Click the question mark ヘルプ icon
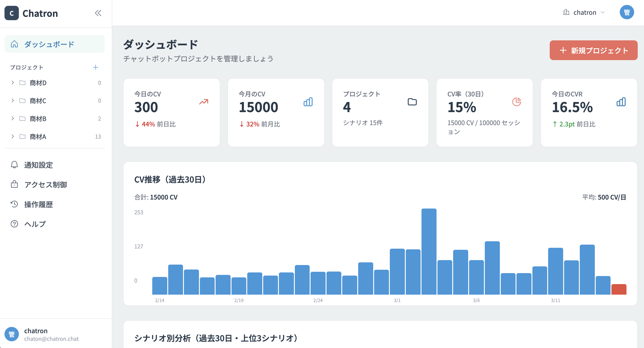The height and width of the screenshot is (348, 644). pos(14,224)
